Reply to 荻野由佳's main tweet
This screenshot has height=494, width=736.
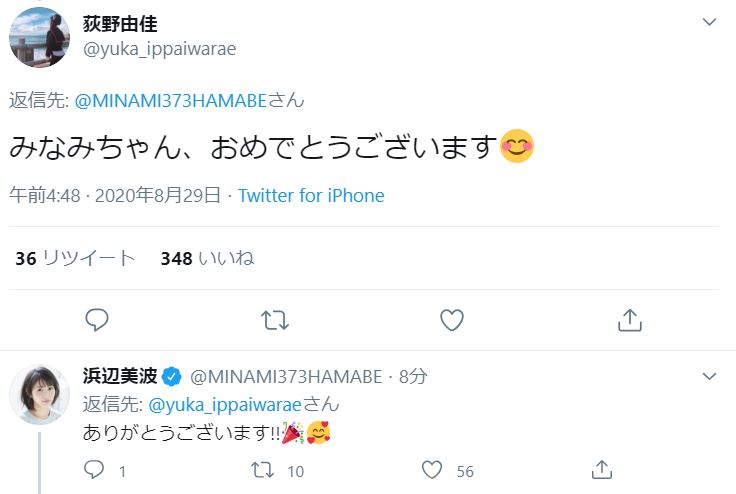coord(97,320)
